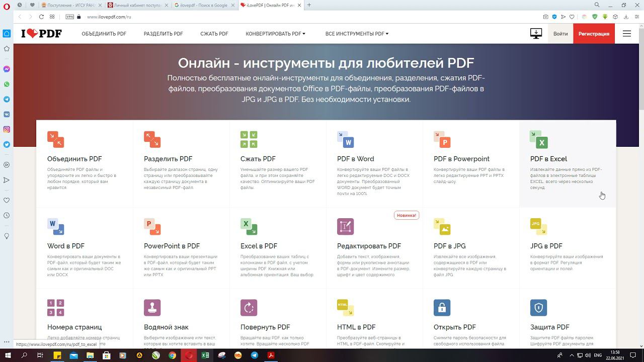The image size is (644, 362).
Task: Open the Водяной знак title link
Action: [166, 327]
